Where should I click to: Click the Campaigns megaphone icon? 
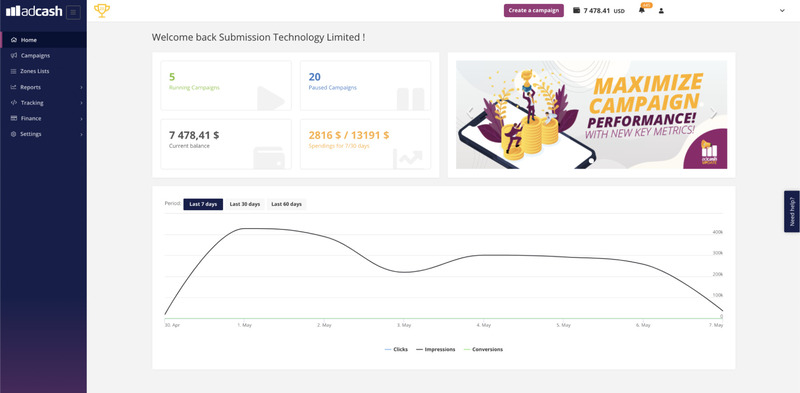[14, 56]
